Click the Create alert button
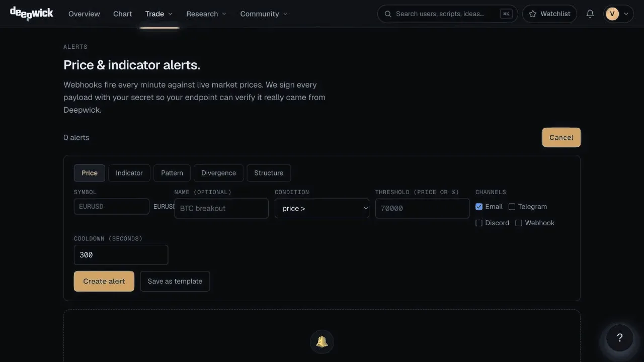 coord(104,282)
